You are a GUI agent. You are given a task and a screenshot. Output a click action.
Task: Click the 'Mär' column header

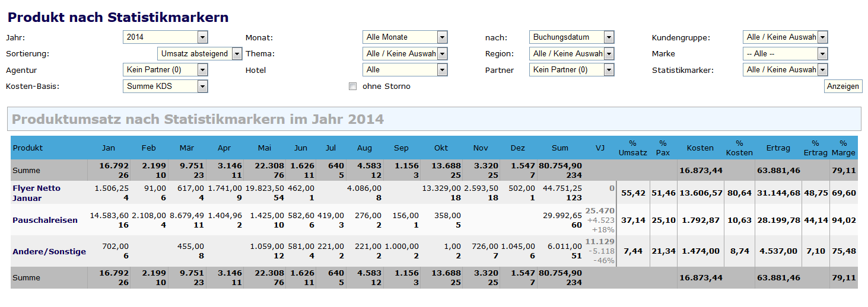pyautogui.click(x=186, y=148)
